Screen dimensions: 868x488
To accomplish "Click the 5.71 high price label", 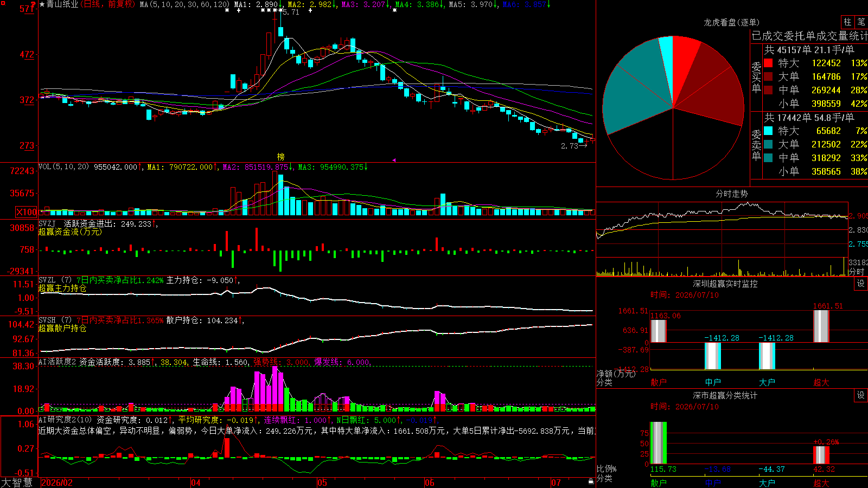I will coord(291,12).
